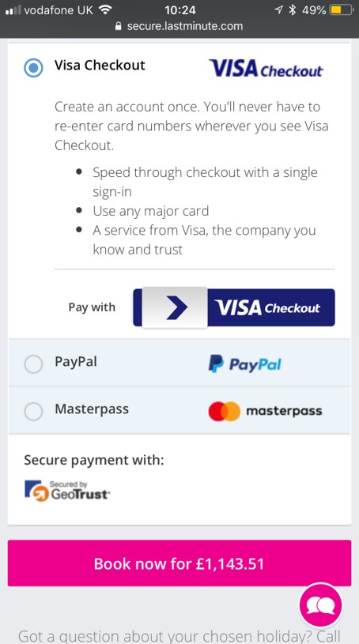Screen dimensions: 359x644
Task: Select the Visa Checkout radio button
Action: click(33, 67)
